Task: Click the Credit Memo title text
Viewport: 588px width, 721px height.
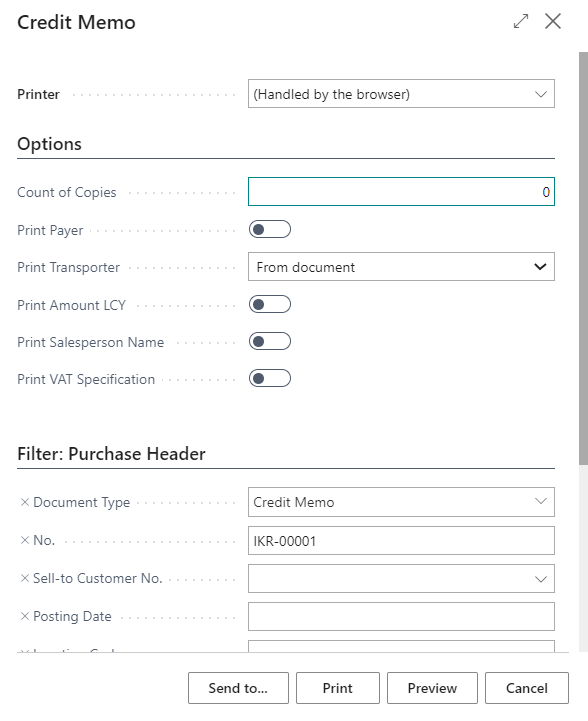Action: click(x=76, y=23)
